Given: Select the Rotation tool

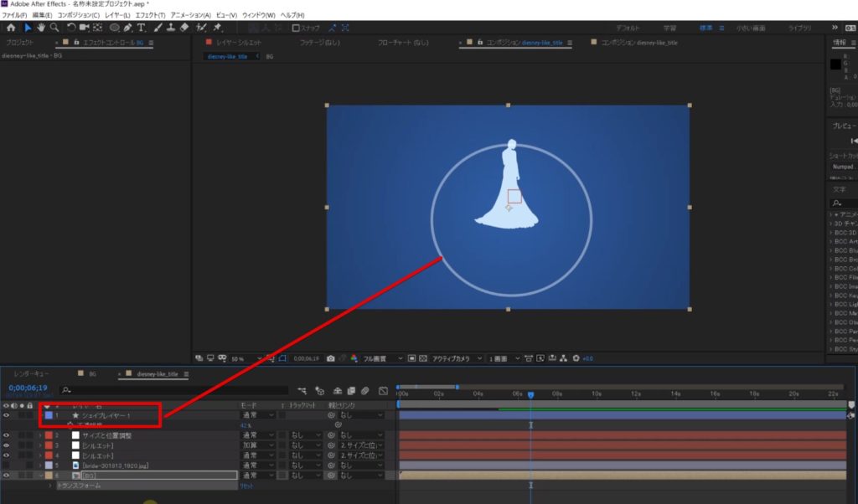Looking at the screenshot, I should click(71, 28).
